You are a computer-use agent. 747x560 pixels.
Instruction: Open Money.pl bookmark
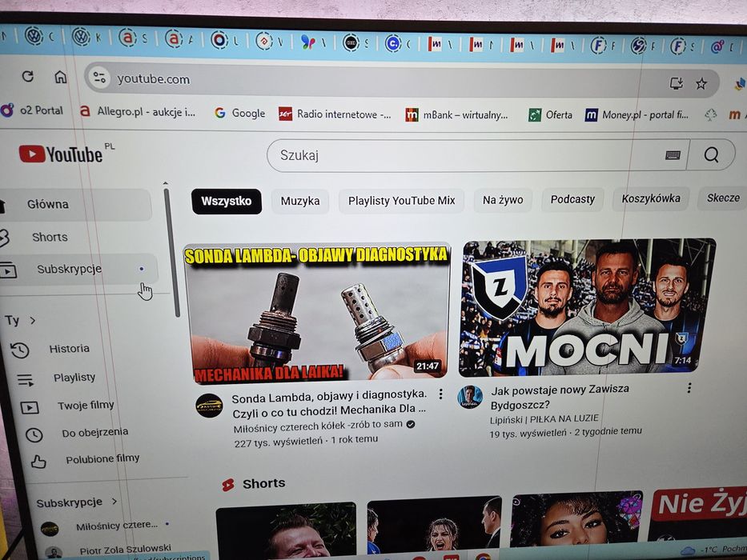point(637,114)
